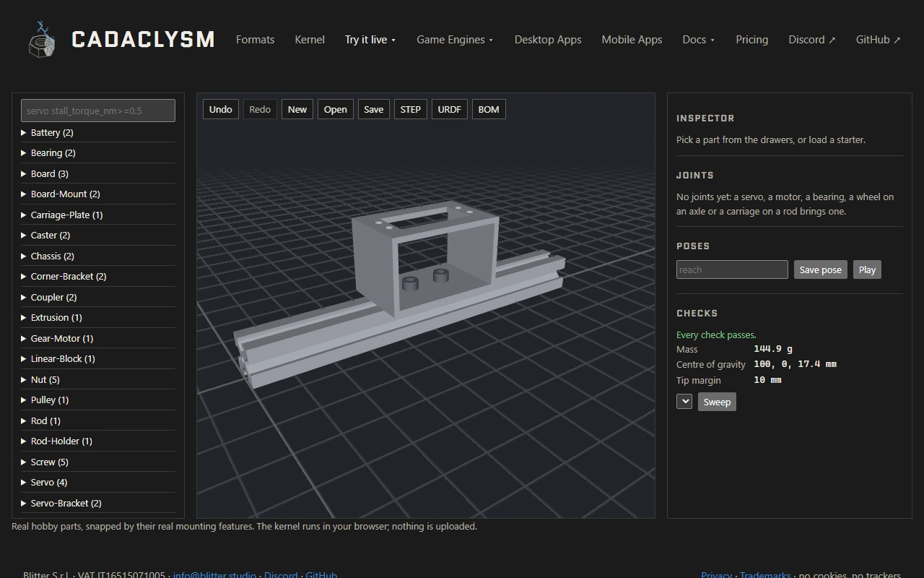
Task: Open the Desktop Apps page
Action: coord(548,40)
